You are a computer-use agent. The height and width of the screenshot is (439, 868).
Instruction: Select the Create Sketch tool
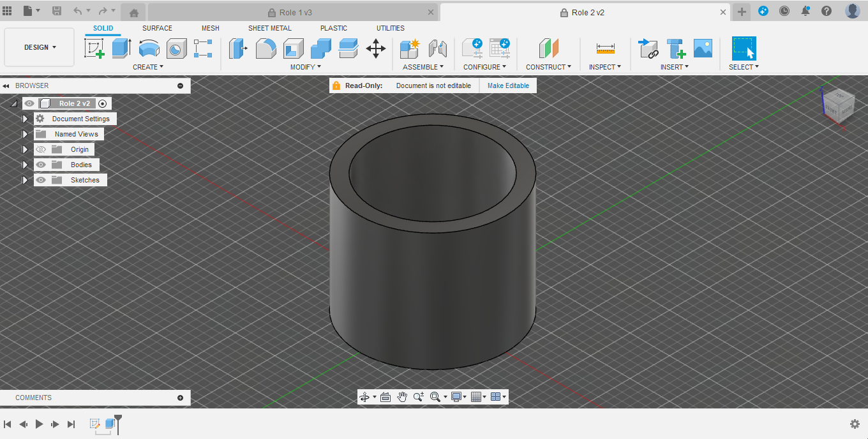[x=94, y=48]
